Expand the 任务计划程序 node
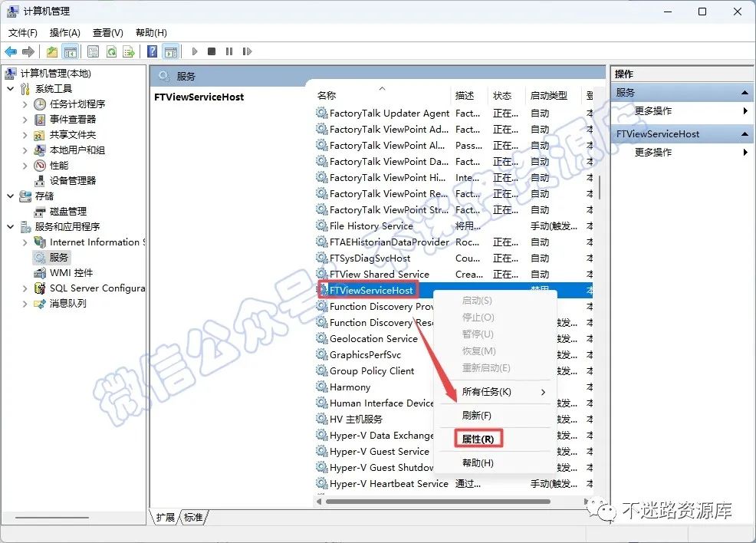Viewport: 756px width, 543px height. (x=25, y=104)
